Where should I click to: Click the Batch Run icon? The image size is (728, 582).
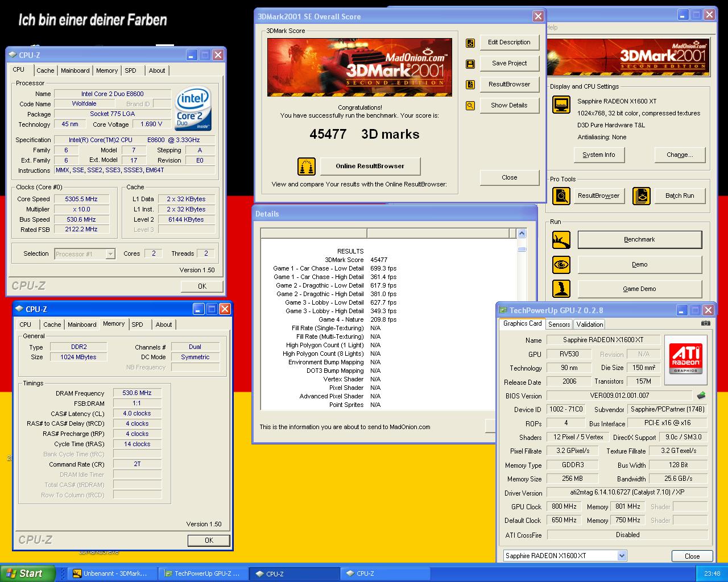[x=642, y=196]
